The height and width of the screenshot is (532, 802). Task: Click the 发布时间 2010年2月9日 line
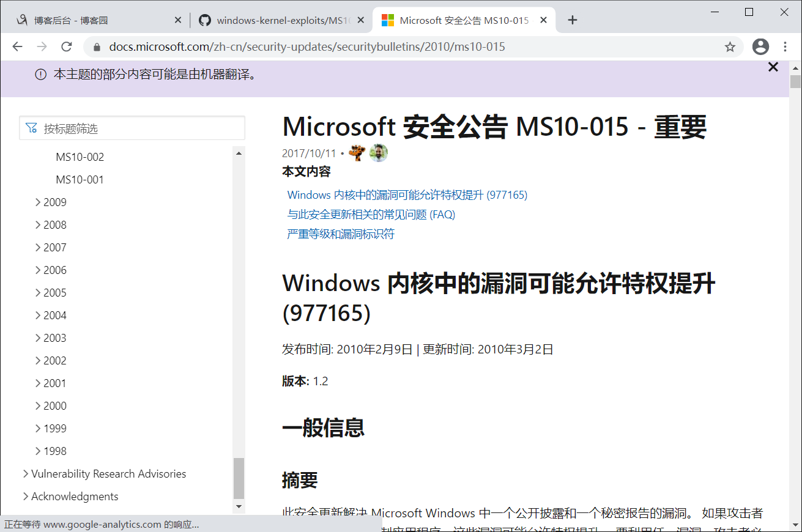click(x=418, y=350)
